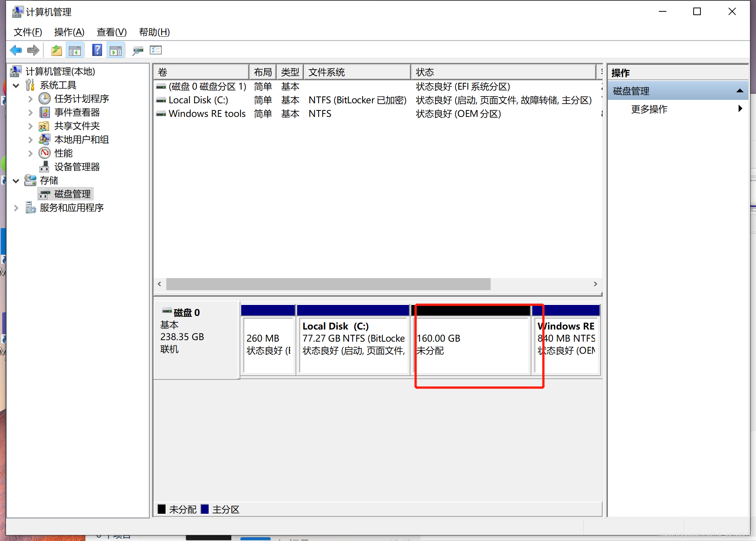The height and width of the screenshot is (541, 756).
Task: Click the rescan disks toolbar icon
Action: pos(138,50)
